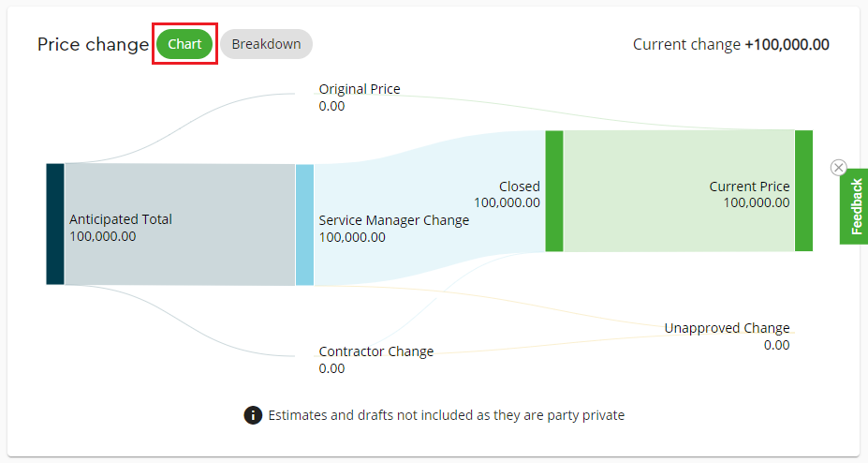Select the light blue Service Manager node bar
The image size is (868, 463).
coord(304,224)
